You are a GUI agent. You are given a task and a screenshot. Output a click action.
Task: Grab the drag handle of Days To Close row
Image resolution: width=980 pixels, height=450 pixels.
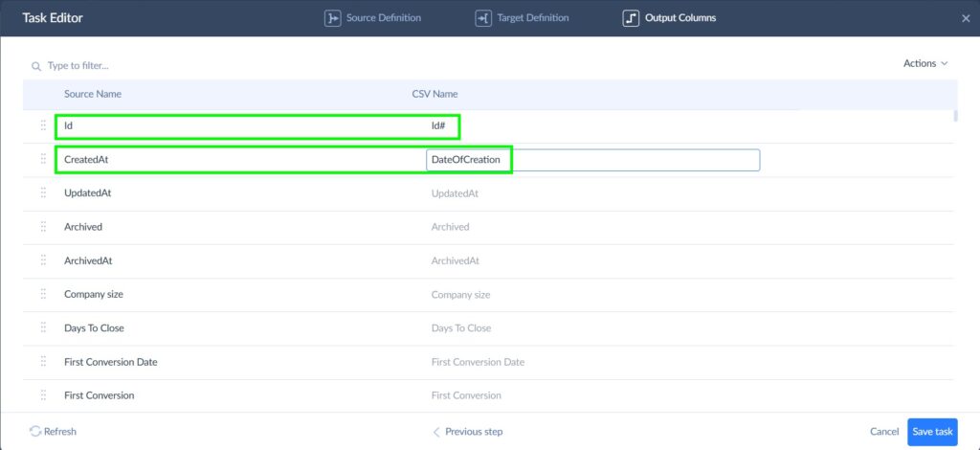tap(43, 328)
